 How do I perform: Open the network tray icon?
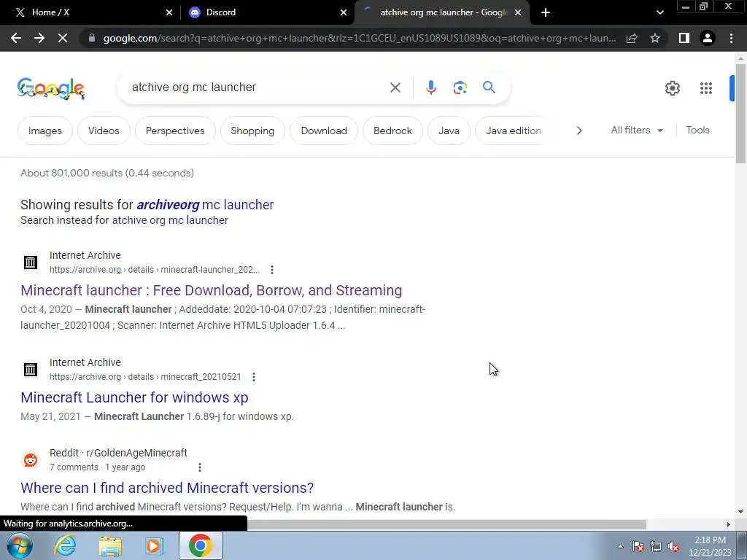[656, 547]
